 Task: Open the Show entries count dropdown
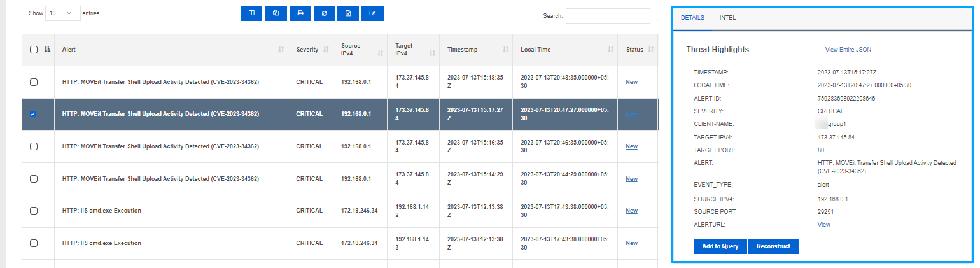(63, 13)
